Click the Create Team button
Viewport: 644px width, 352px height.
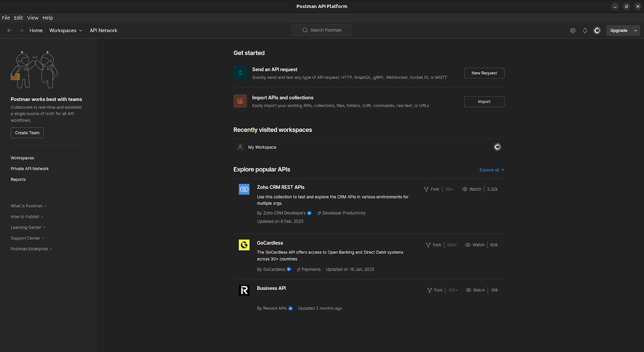pos(27,133)
